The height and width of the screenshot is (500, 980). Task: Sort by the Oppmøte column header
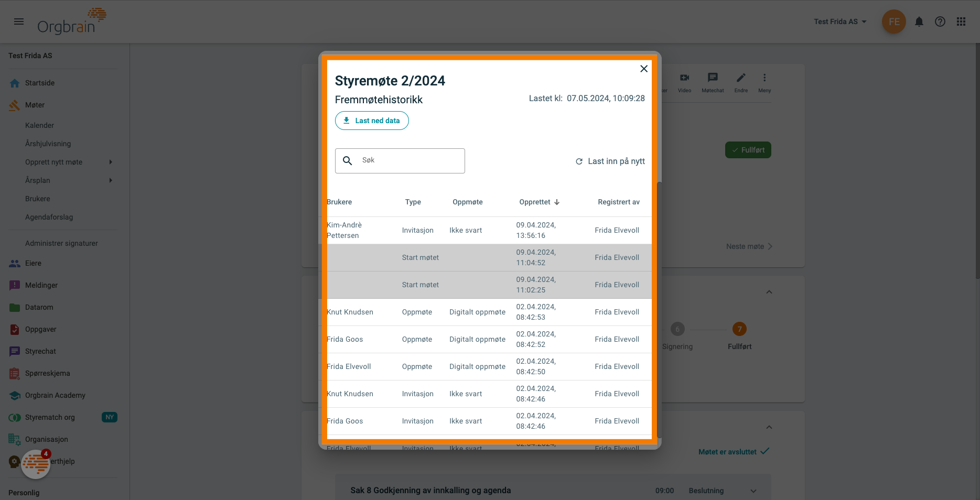[x=468, y=202]
